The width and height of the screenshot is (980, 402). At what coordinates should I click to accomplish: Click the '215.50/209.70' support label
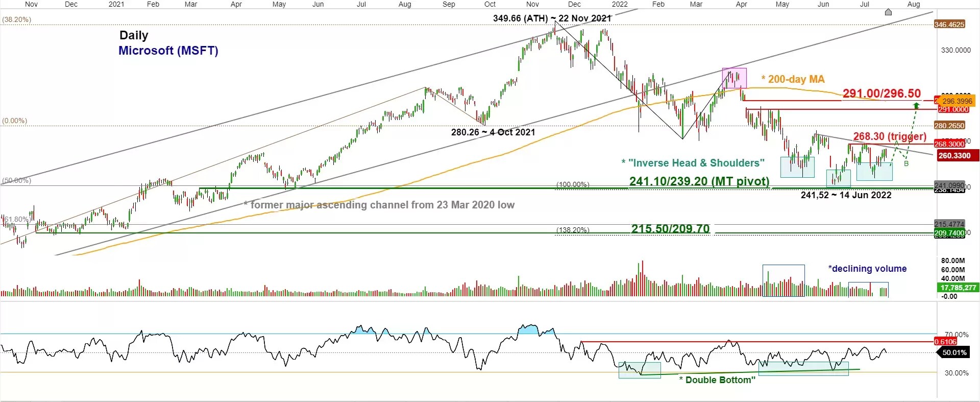click(x=671, y=229)
